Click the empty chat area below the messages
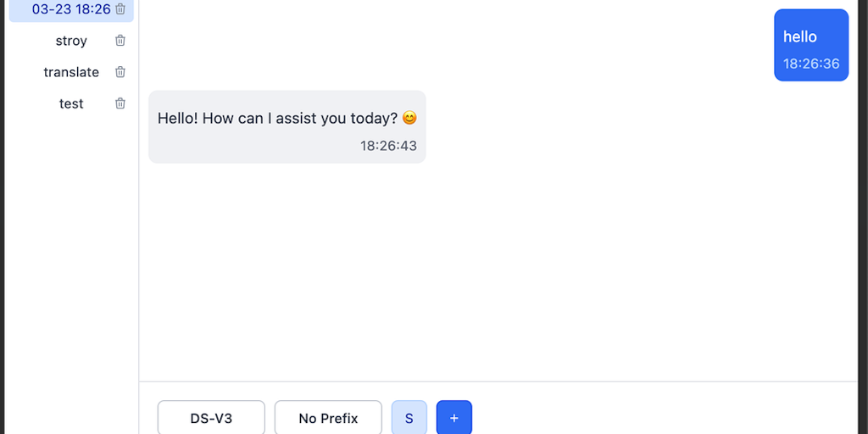868x434 pixels. 498,271
